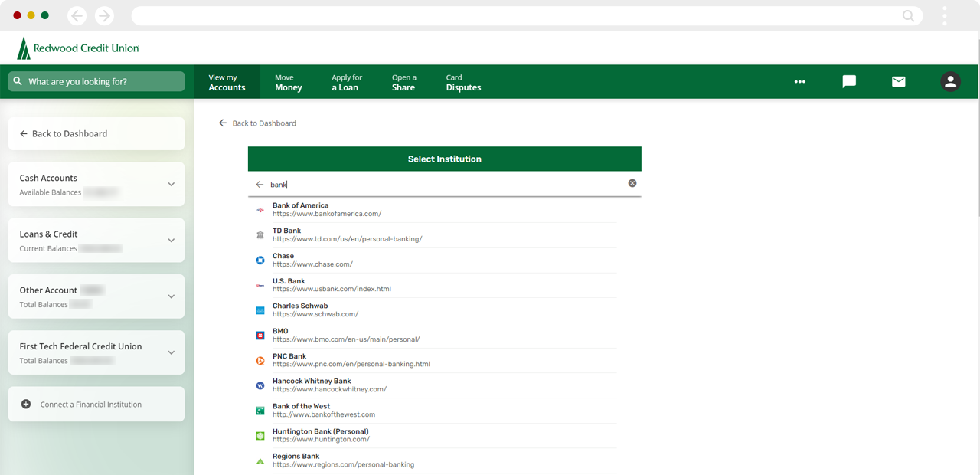
Task: Click the browser address bar
Action: [x=527, y=15]
